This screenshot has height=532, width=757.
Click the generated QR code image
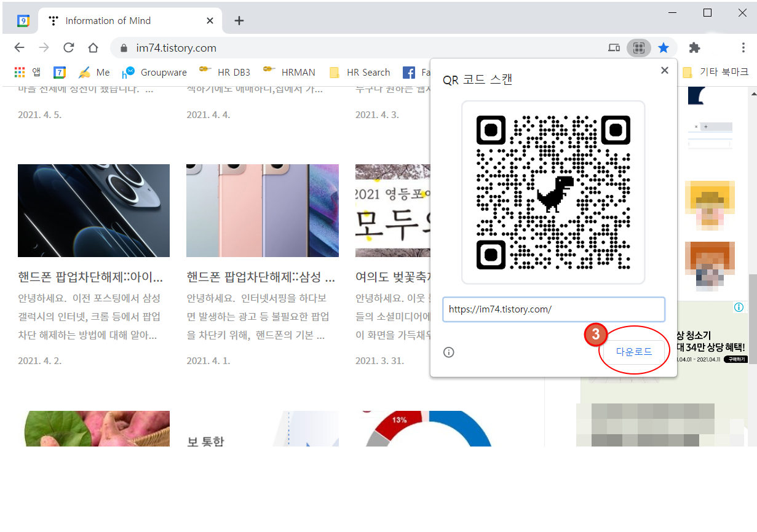[553, 193]
